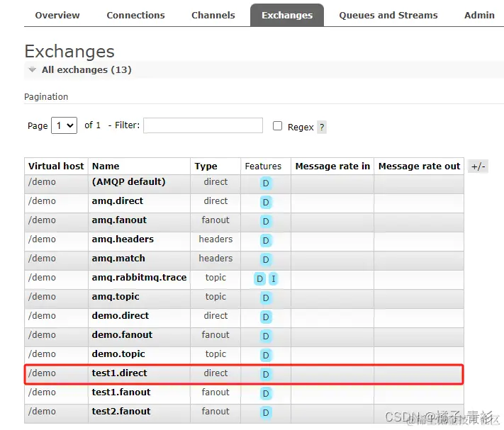The image size is (504, 430).
Task: Select the 'direct' type of test1.direct
Action: (x=215, y=373)
